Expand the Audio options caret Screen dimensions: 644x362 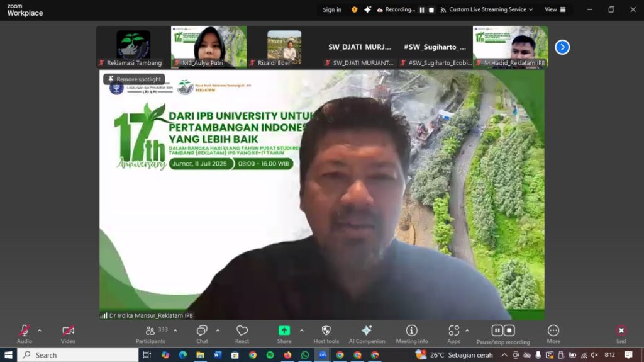[40, 331]
